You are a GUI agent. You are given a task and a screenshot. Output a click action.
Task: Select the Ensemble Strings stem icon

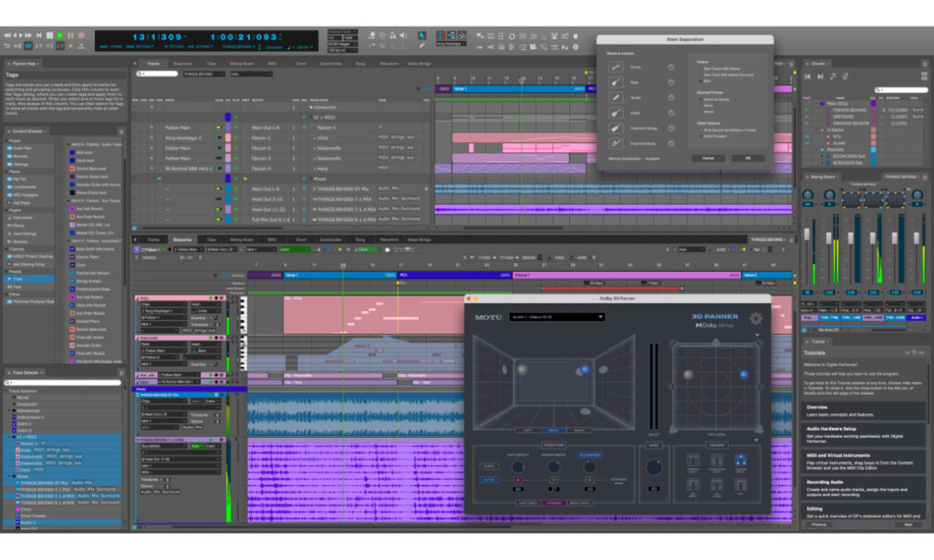pos(616,128)
